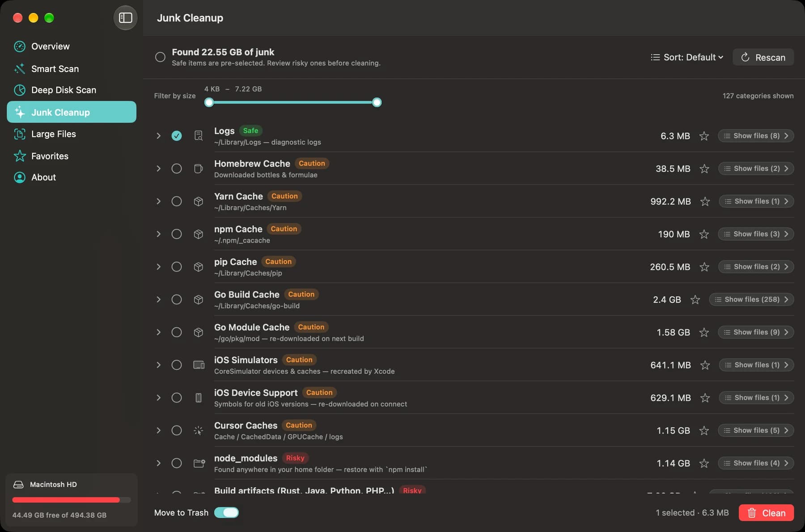Viewport: 805px width, 532px height.
Task: Star the Homebrew Cache category
Action: (x=704, y=169)
